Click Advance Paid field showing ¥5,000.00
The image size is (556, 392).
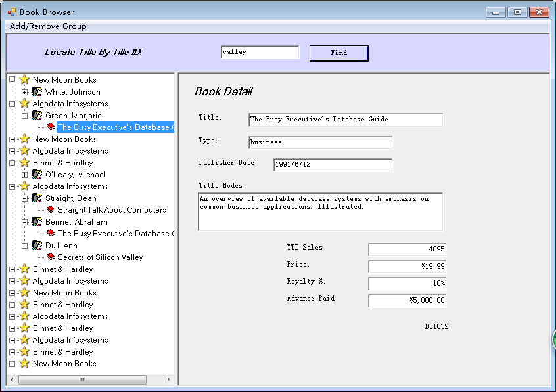pyautogui.click(x=407, y=301)
